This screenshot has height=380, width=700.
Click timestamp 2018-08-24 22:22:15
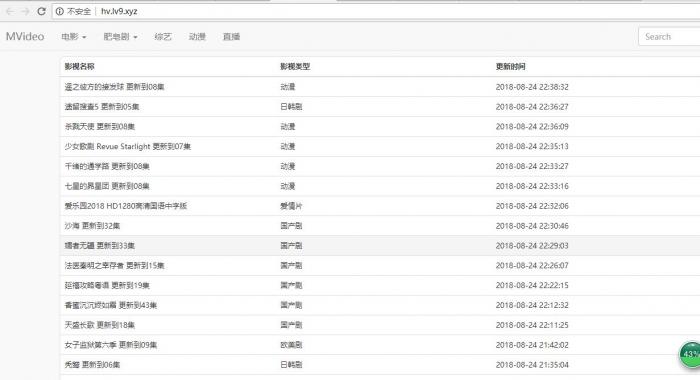pos(532,285)
